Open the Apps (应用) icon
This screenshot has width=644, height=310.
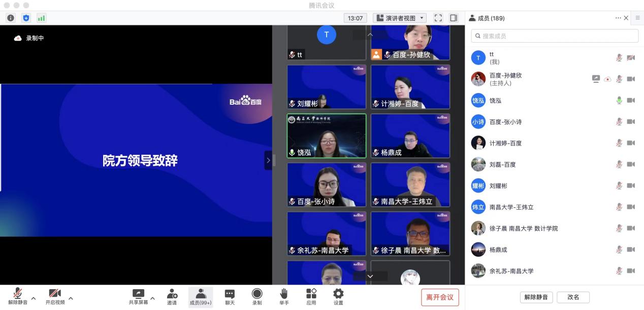311,297
